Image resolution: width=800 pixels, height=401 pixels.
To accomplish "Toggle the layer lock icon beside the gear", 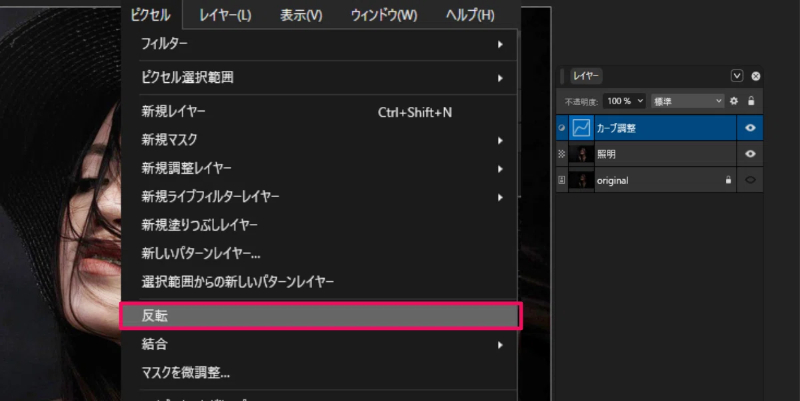I will coord(751,101).
